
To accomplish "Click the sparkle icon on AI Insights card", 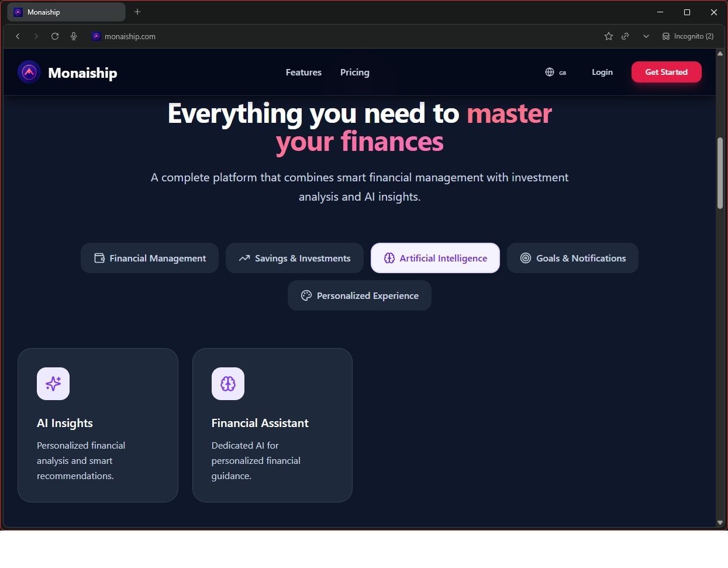I will pyautogui.click(x=53, y=384).
